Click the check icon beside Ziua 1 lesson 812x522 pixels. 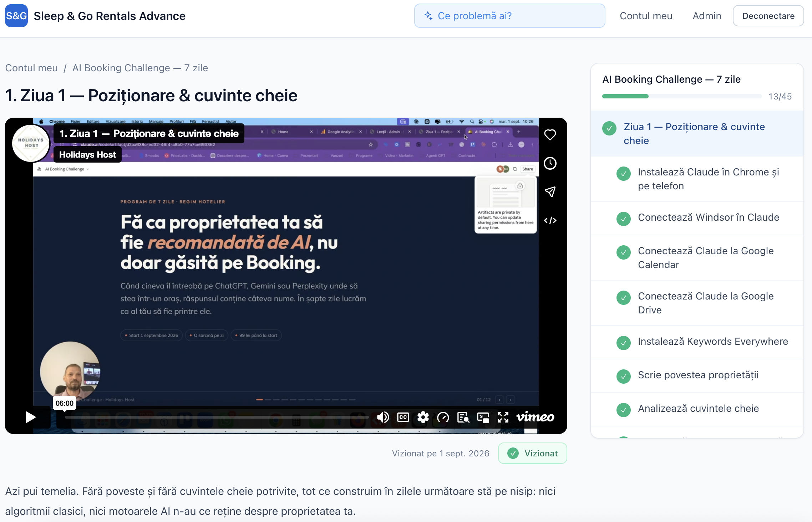tap(609, 128)
